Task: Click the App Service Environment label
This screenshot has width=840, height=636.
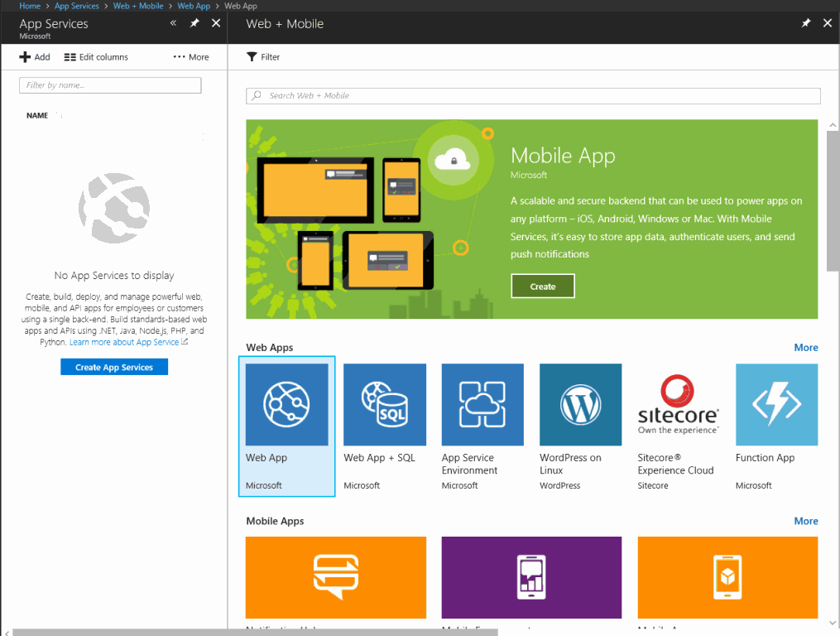Action: pyautogui.click(x=470, y=464)
